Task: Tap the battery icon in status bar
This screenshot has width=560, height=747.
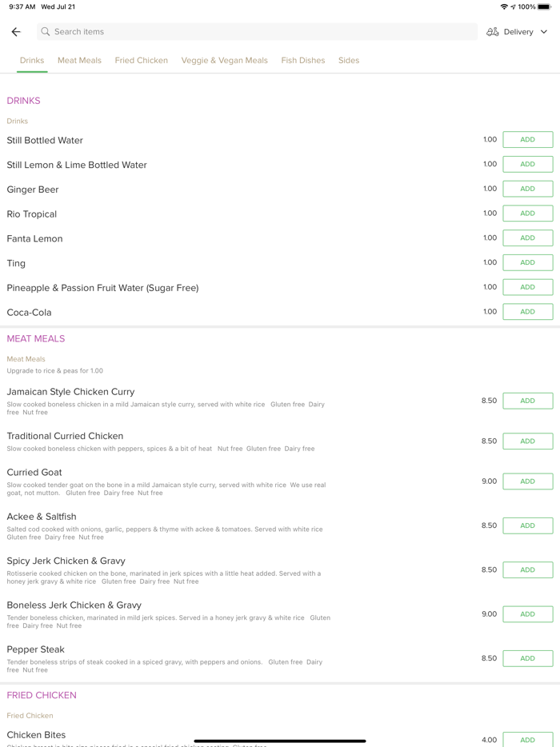Action: 544,6
